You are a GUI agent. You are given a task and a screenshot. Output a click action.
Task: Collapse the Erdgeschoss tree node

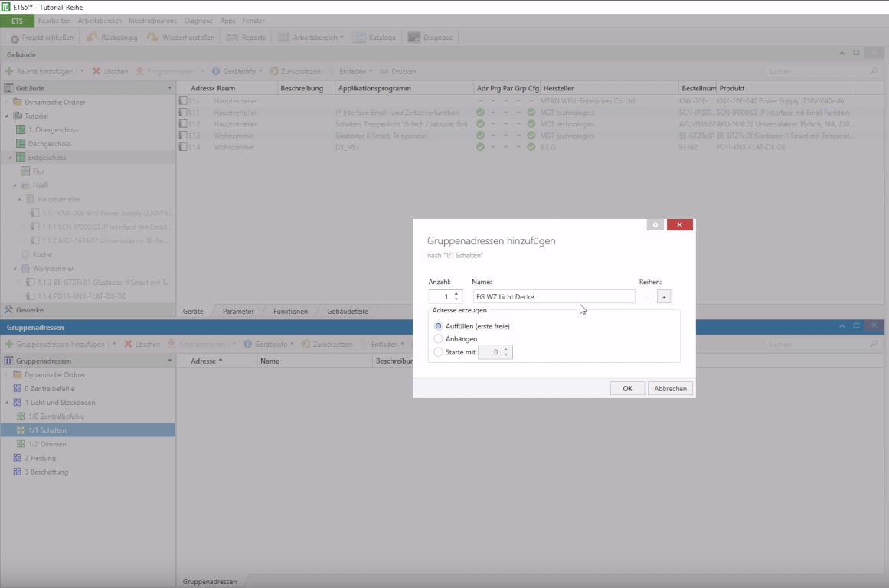click(10, 158)
